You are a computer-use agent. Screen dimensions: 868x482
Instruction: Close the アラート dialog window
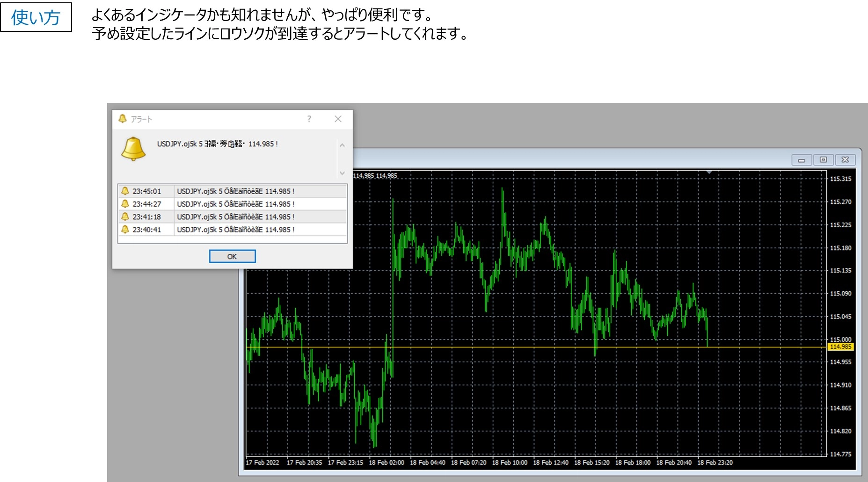[338, 119]
